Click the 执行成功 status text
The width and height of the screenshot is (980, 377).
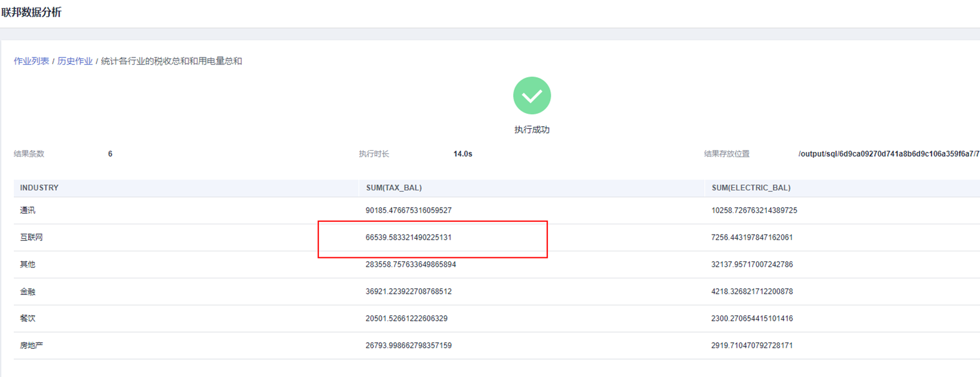click(532, 130)
